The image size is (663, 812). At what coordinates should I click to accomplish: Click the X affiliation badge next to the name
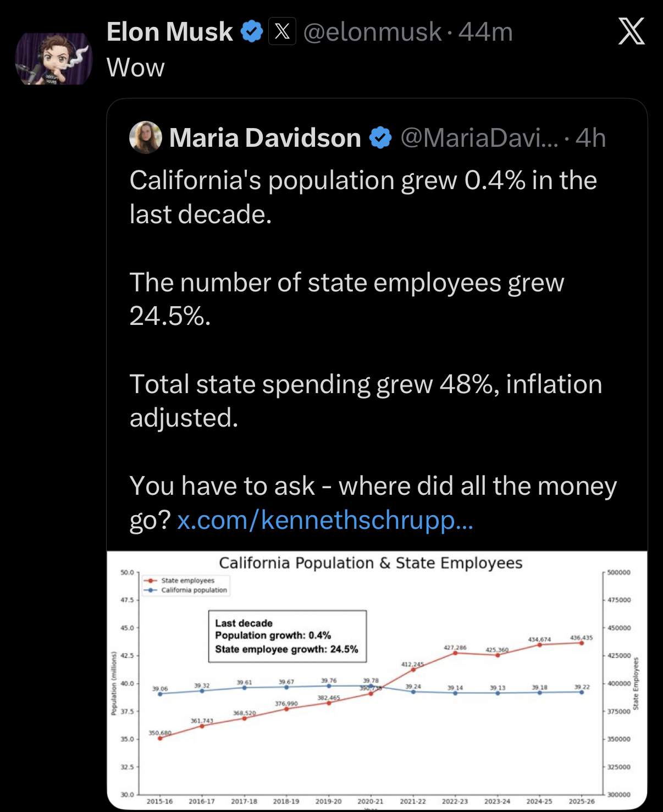[282, 31]
